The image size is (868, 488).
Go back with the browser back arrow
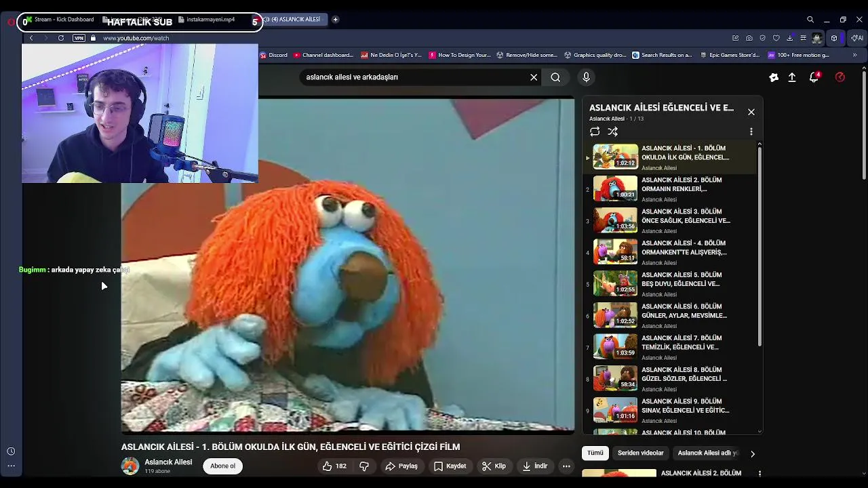pos(31,38)
